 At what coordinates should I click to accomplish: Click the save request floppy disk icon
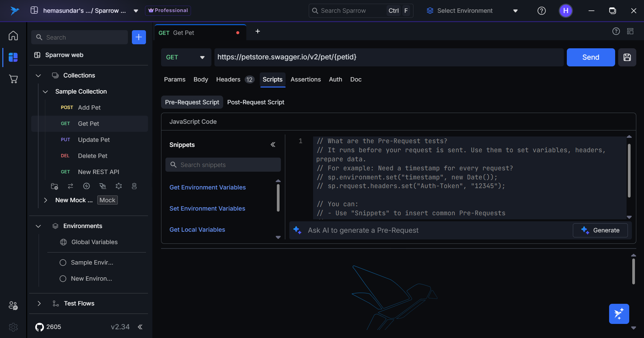pyautogui.click(x=627, y=57)
